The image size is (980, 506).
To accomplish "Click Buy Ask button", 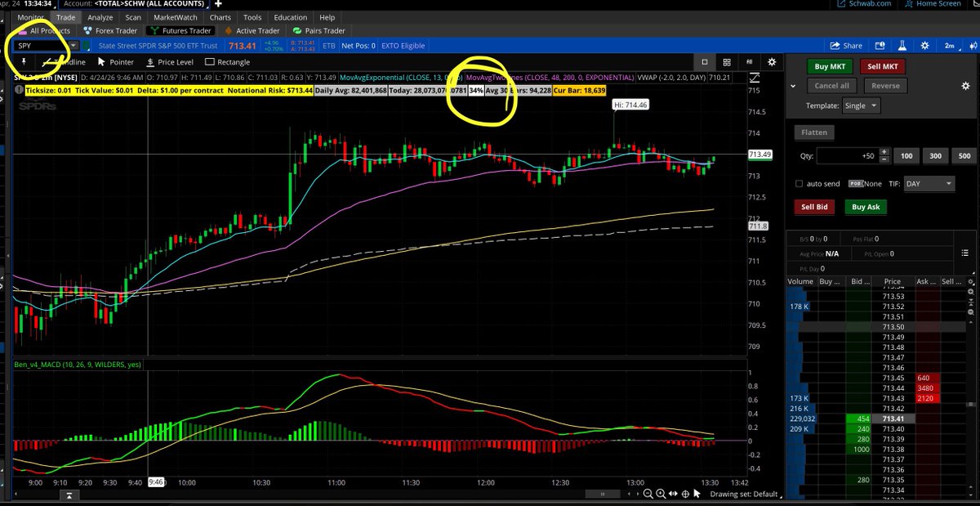I will point(866,207).
